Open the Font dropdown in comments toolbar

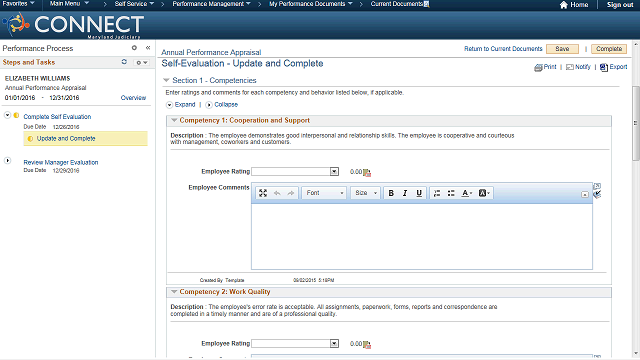324,193
